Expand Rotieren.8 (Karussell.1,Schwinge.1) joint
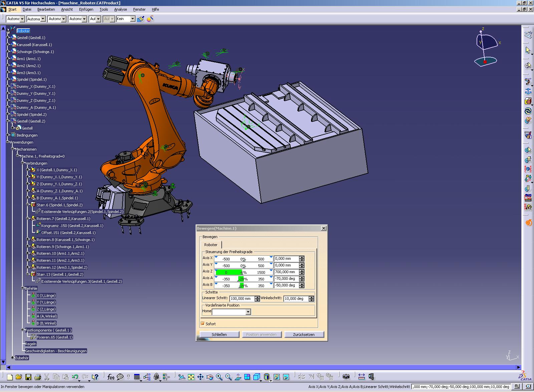 pyautogui.click(x=28, y=239)
